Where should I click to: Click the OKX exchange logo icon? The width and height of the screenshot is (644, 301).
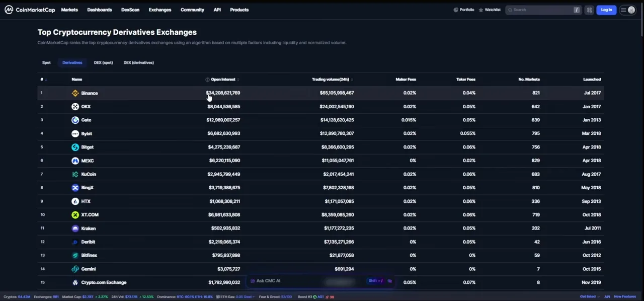pyautogui.click(x=75, y=107)
